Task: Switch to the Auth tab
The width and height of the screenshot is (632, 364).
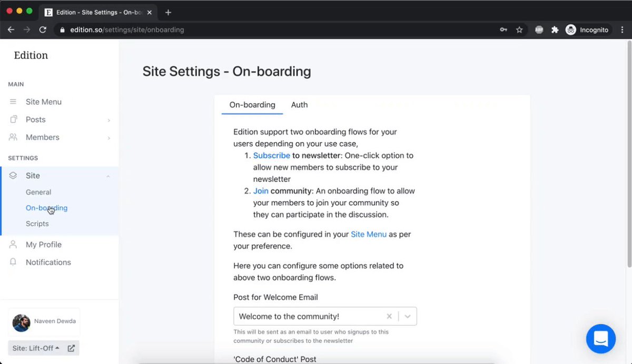Action: point(300,105)
